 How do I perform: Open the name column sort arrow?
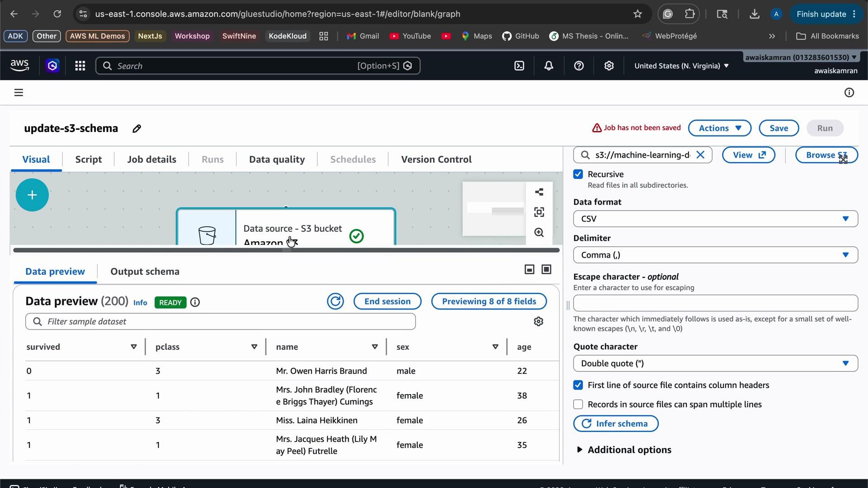tap(375, 347)
